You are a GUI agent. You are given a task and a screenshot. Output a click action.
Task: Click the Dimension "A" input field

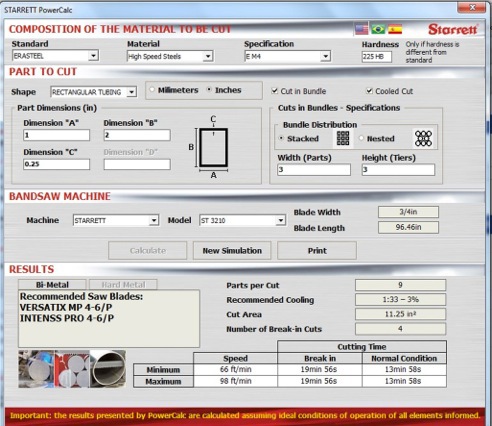pos(56,135)
